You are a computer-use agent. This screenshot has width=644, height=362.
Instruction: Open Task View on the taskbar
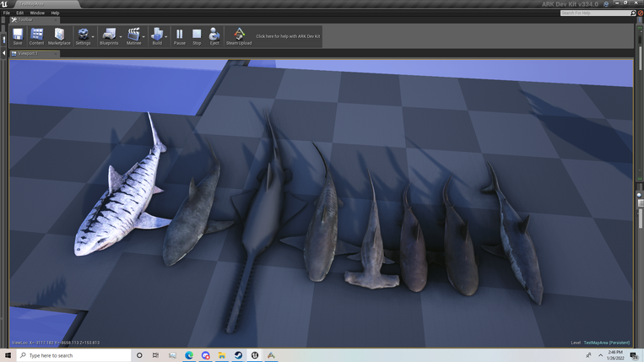[x=155, y=355]
